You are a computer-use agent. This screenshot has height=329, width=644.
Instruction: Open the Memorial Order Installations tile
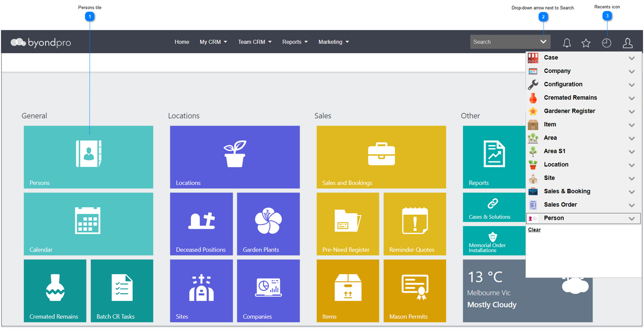494,240
